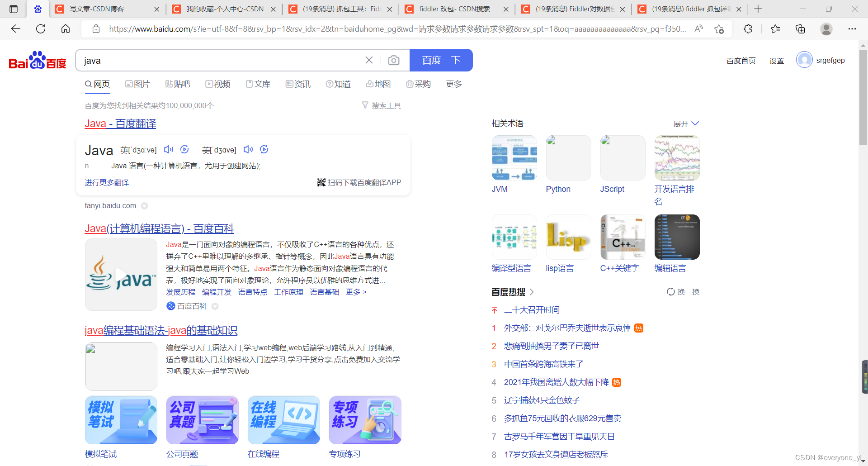Close the 写文章-CSDN博客 tab
This screenshot has height=466, width=868.
coord(157,9)
